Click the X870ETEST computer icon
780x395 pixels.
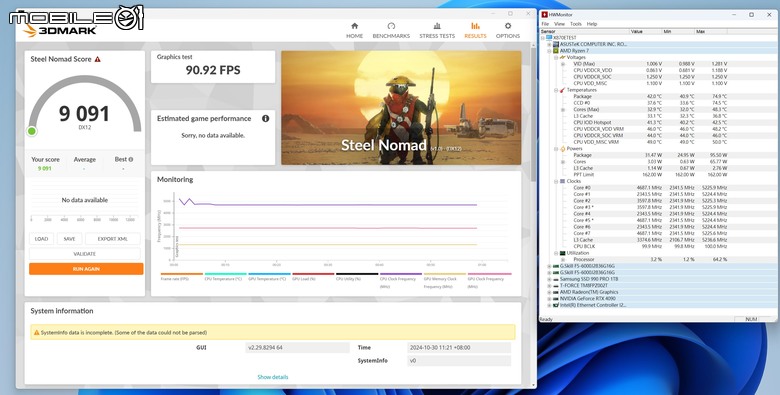(x=549, y=38)
